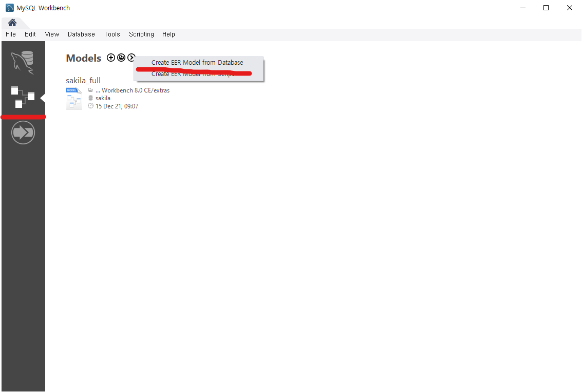Switch to MySQL Connections sidebar view
Image resolution: width=582 pixels, height=392 pixels.
[23, 62]
